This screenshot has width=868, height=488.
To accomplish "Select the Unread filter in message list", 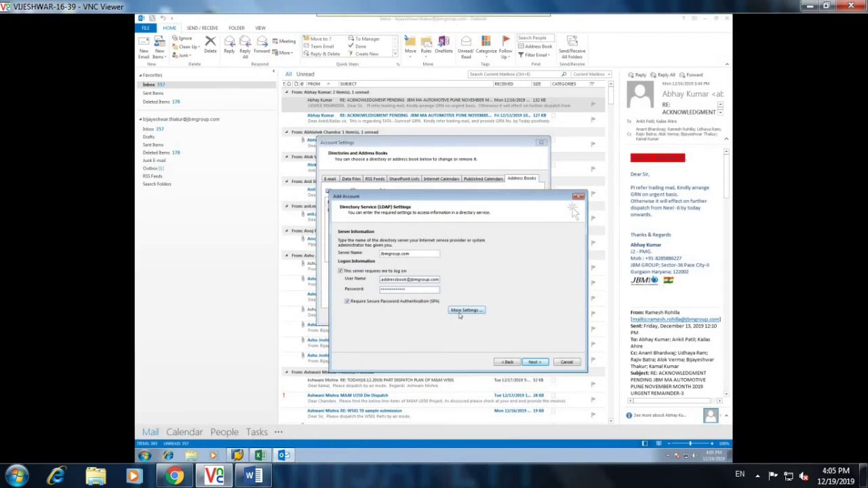I will (x=305, y=75).
